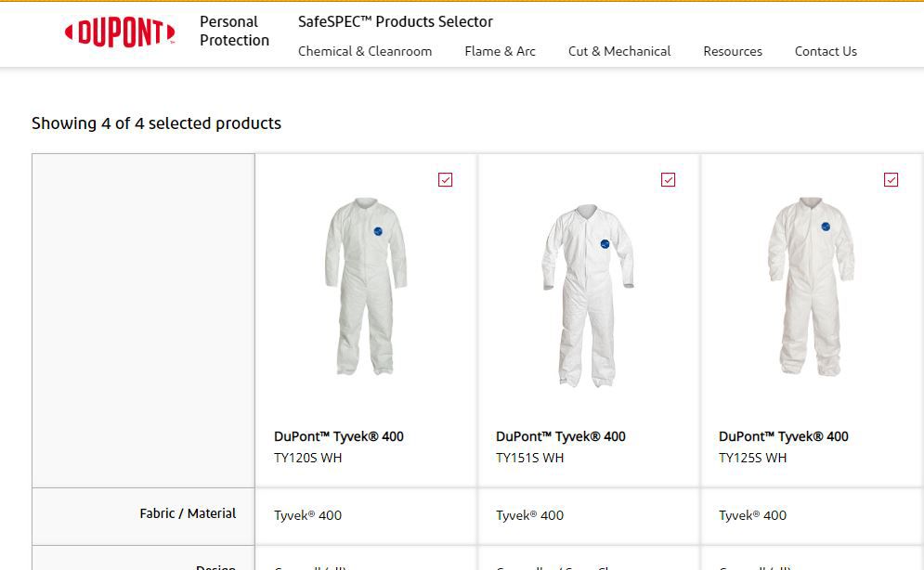Open the DuPont Tyvek 400 TY125S title
The width and height of the screenshot is (924, 570).
click(784, 436)
